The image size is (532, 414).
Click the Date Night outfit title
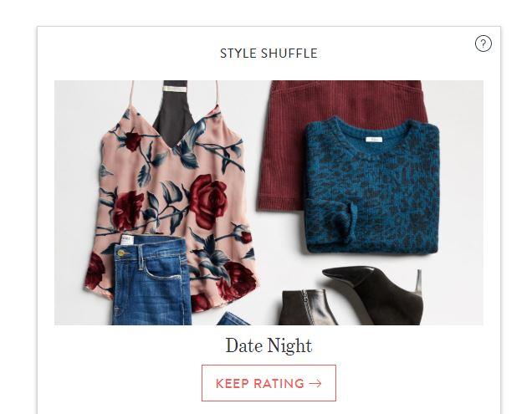coord(269,345)
